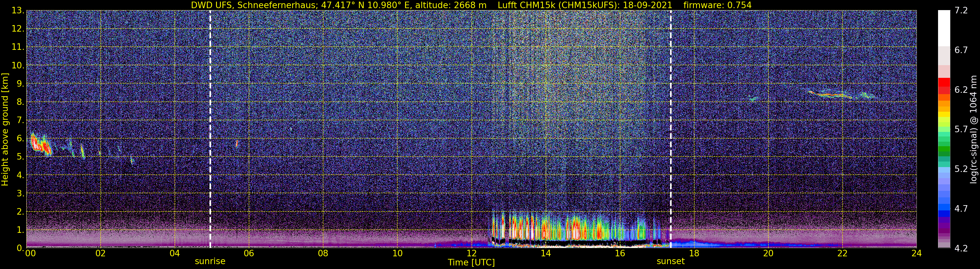The height and width of the screenshot is (269, 980).
Task: Click the height axis tick label 3
Action: 20,193
